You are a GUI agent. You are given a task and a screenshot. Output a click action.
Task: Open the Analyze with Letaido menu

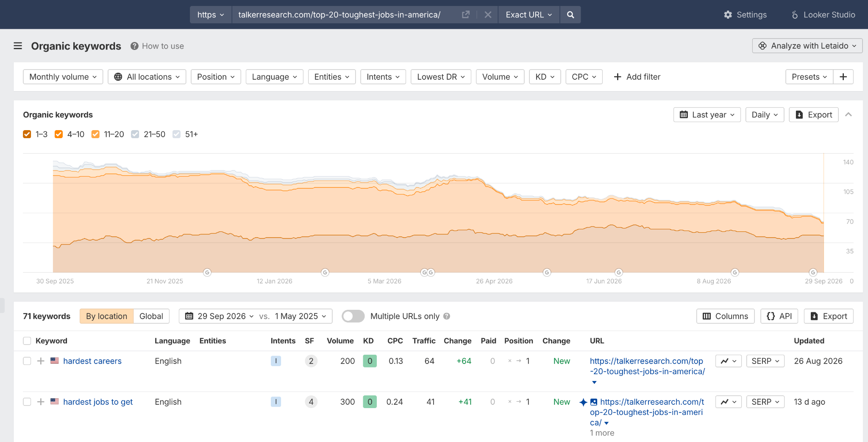pyautogui.click(x=807, y=46)
